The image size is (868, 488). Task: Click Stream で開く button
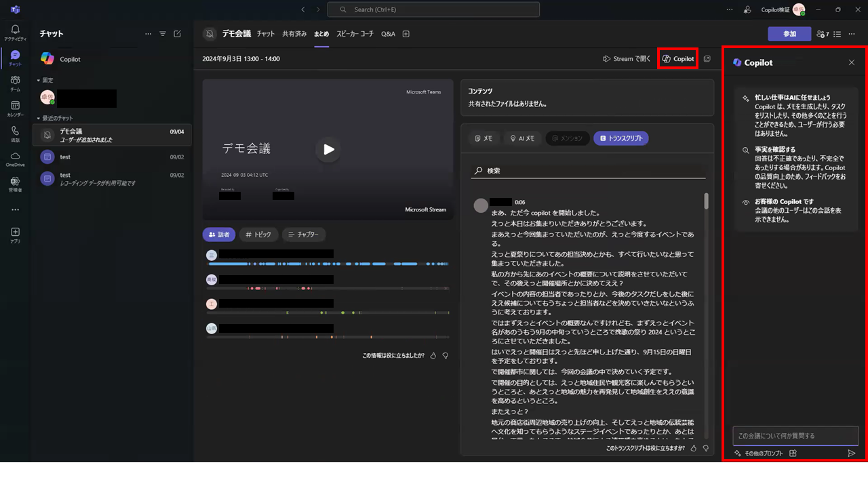point(627,59)
